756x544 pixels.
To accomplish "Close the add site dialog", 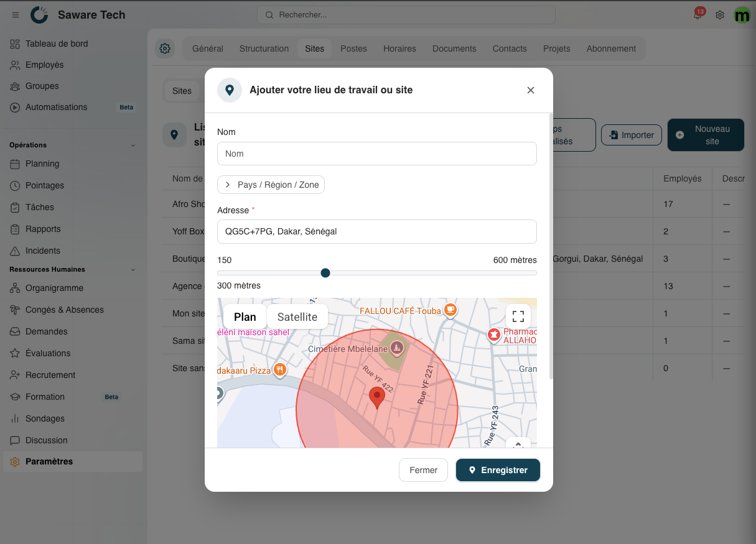I will 531,90.
